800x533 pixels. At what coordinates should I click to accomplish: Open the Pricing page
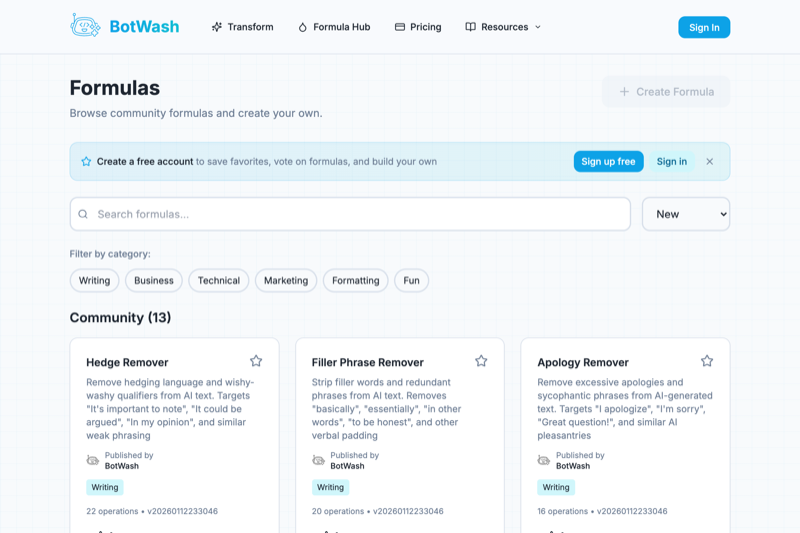418,27
